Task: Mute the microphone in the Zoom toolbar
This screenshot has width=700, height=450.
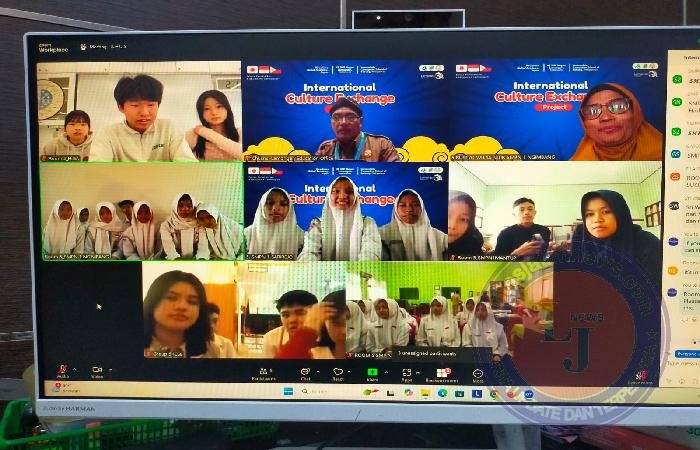Action: [63, 371]
